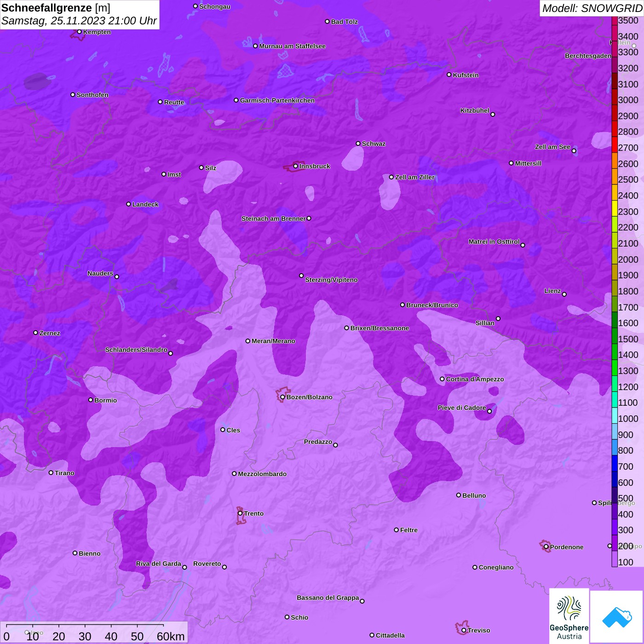The image size is (644, 644).
Task: Click the Matrei in Osttirol label
Action: pos(494,241)
